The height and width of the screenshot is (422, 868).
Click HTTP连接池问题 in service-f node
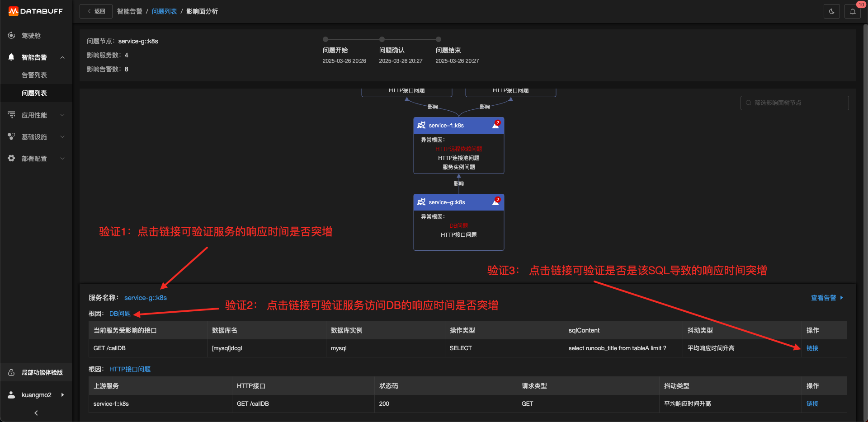(x=458, y=158)
